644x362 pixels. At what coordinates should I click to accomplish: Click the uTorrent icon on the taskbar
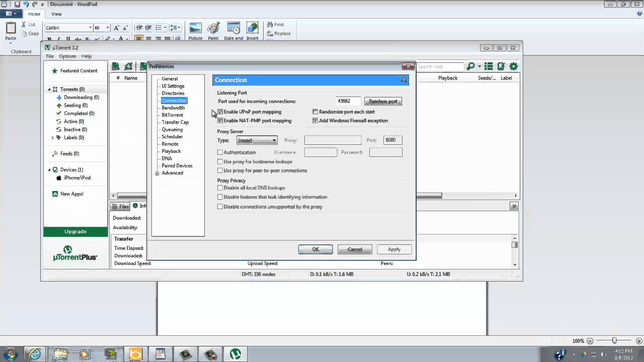click(235, 354)
